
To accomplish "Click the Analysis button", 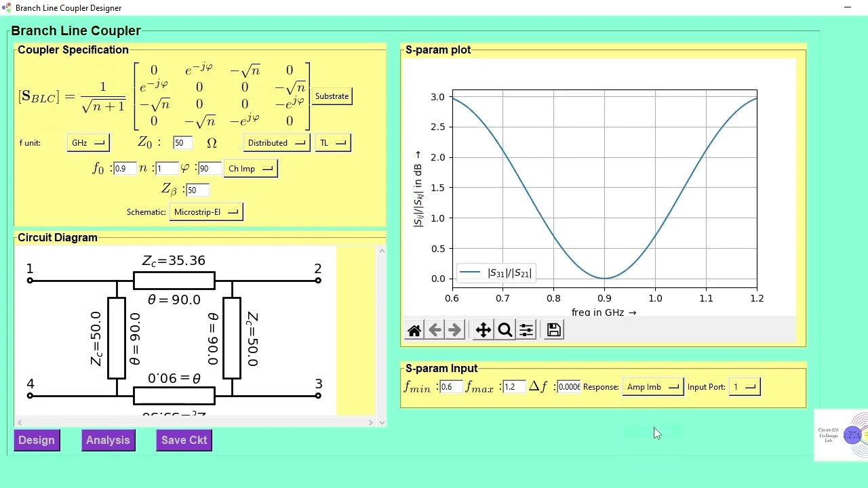I will click(x=108, y=441).
